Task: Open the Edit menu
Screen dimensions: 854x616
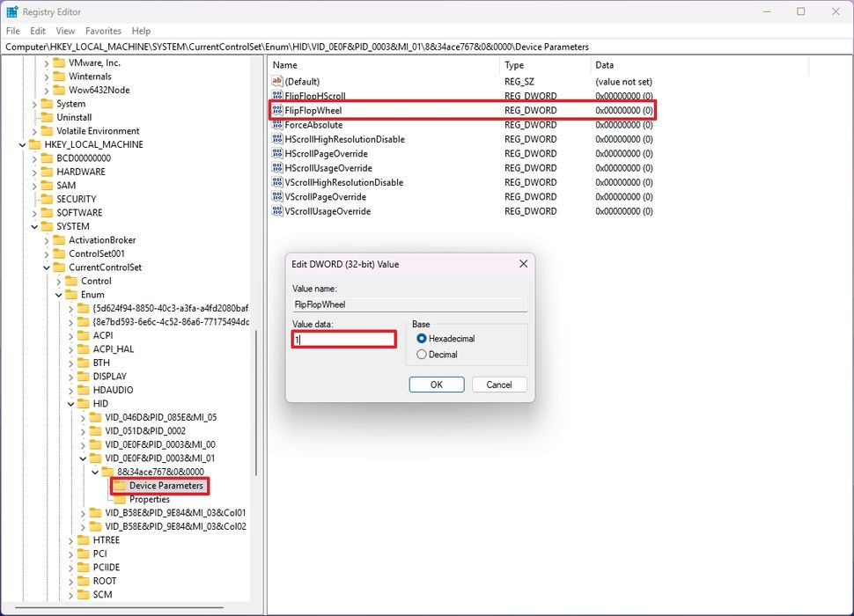Action: pyautogui.click(x=37, y=30)
